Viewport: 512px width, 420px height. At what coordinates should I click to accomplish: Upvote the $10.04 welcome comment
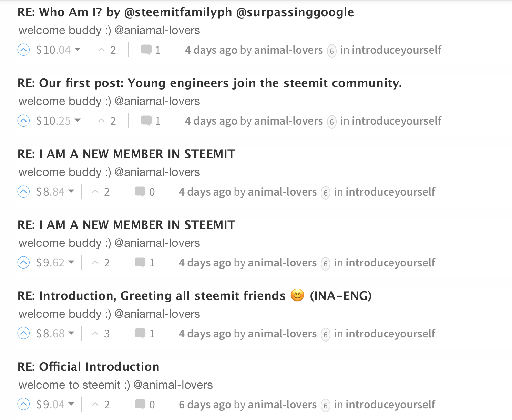[23, 50]
